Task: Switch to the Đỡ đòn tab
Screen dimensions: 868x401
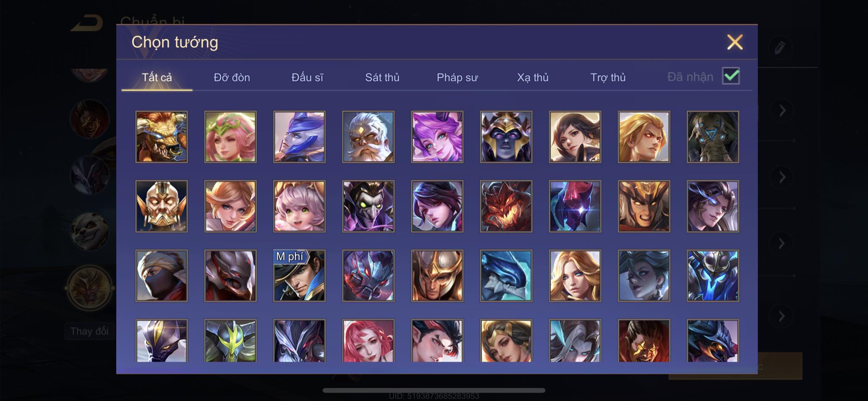Action: click(232, 77)
